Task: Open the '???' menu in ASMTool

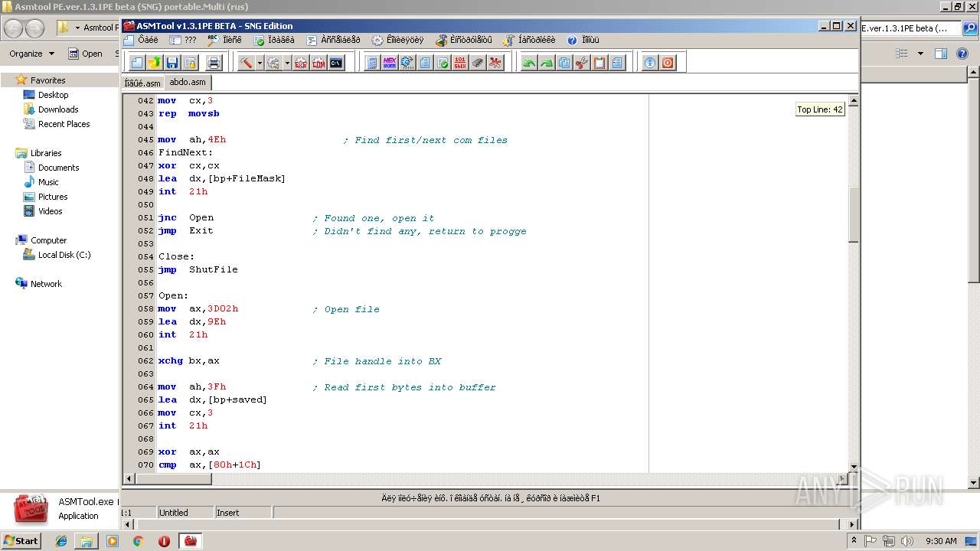Action: coord(183,40)
